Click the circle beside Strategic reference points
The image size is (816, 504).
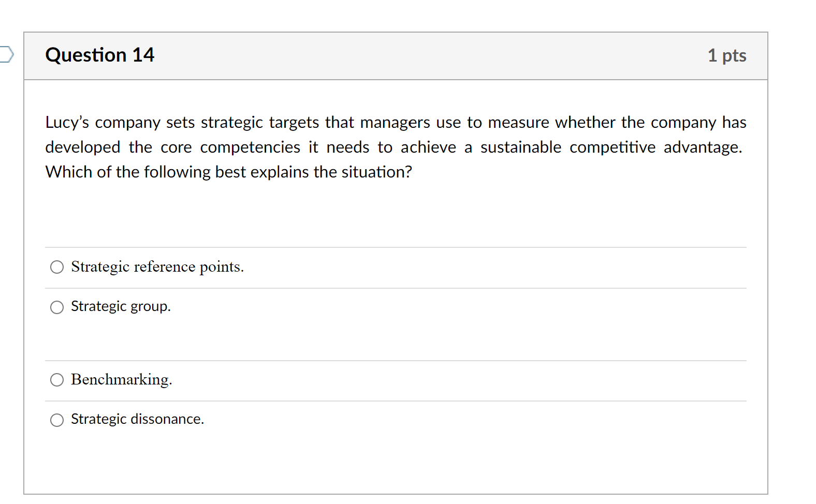click(57, 268)
